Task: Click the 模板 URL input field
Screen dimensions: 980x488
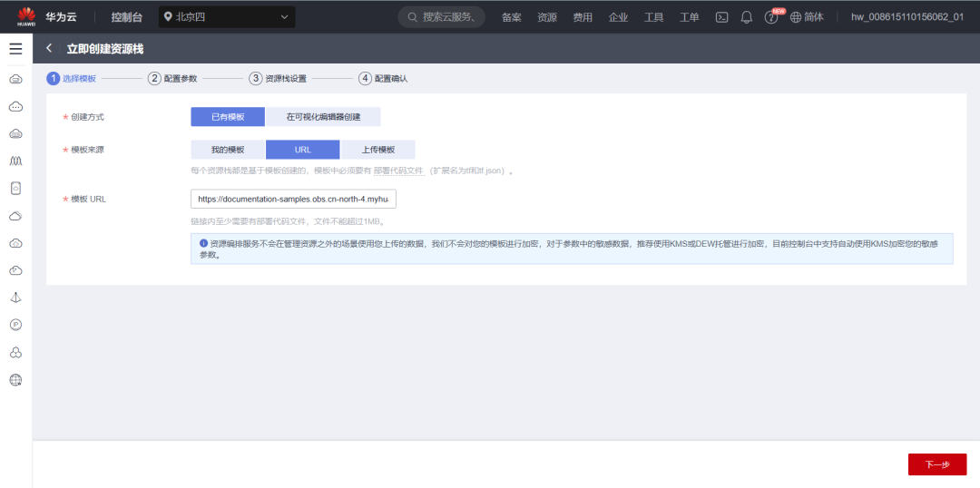Action: (x=293, y=200)
